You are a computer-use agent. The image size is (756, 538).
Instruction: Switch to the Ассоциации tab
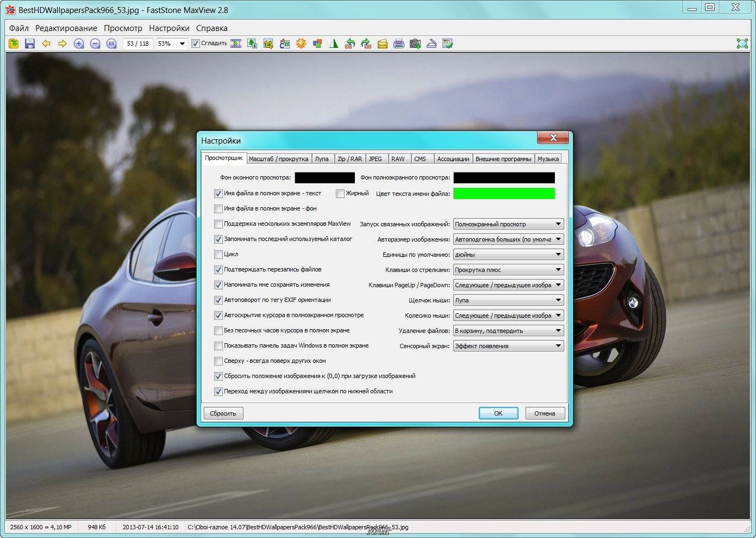point(453,159)
